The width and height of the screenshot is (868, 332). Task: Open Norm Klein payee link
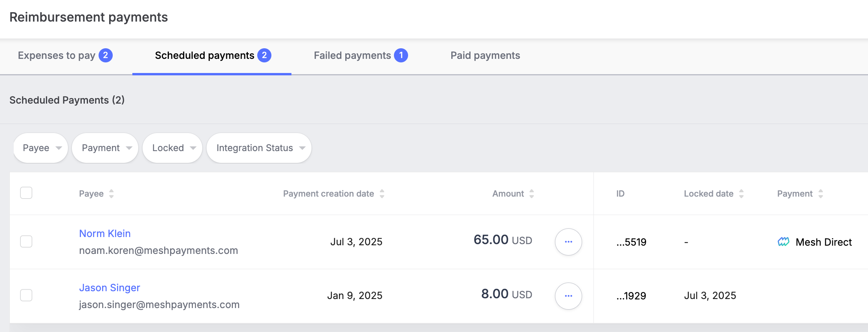pyautogui.click(x=105, y=233)
